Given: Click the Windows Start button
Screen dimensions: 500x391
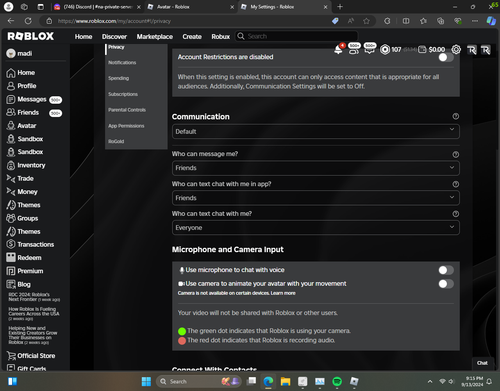Looking at the screenshot, I should [146, 381].
